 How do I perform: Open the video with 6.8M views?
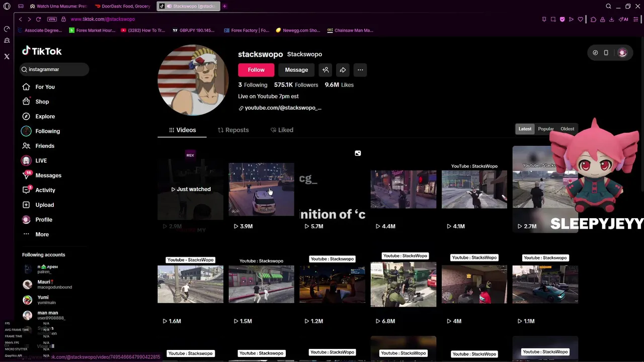(404, 284)
